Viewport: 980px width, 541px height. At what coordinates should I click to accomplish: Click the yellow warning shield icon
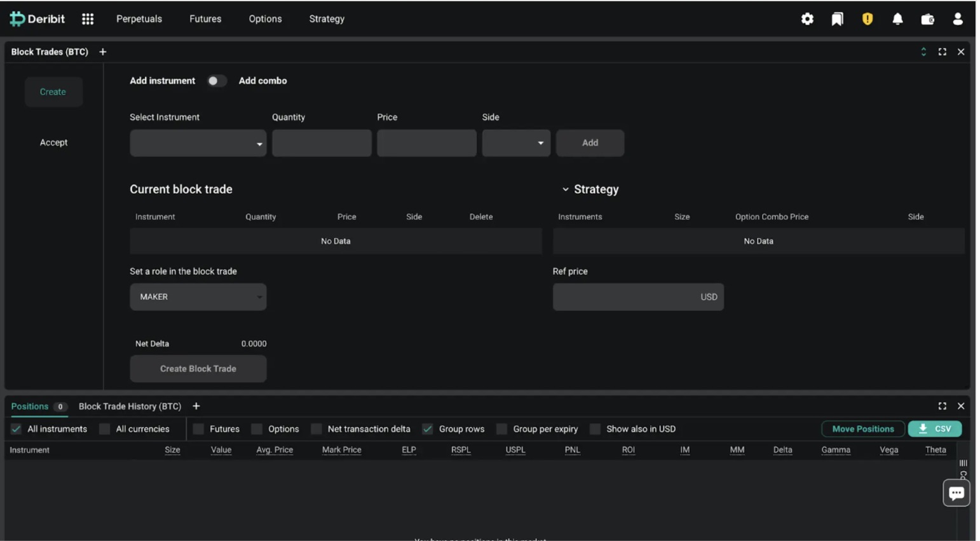click(x=867, y=19)
